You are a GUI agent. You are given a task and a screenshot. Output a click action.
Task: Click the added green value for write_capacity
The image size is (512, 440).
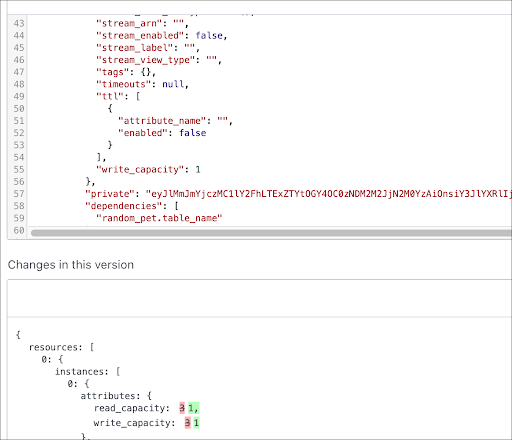click(196, 423)
